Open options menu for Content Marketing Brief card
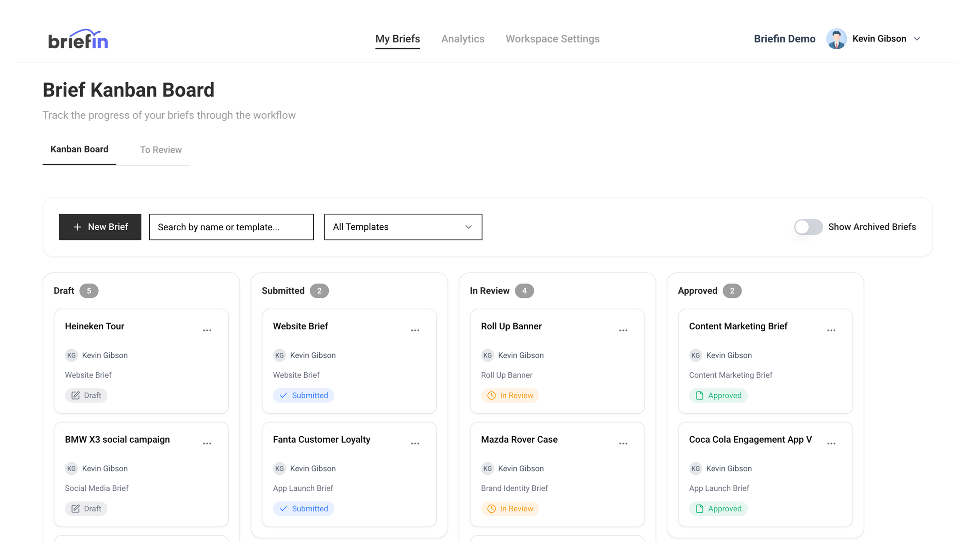This screenshot has width=976, height=560. pos(831,330)
